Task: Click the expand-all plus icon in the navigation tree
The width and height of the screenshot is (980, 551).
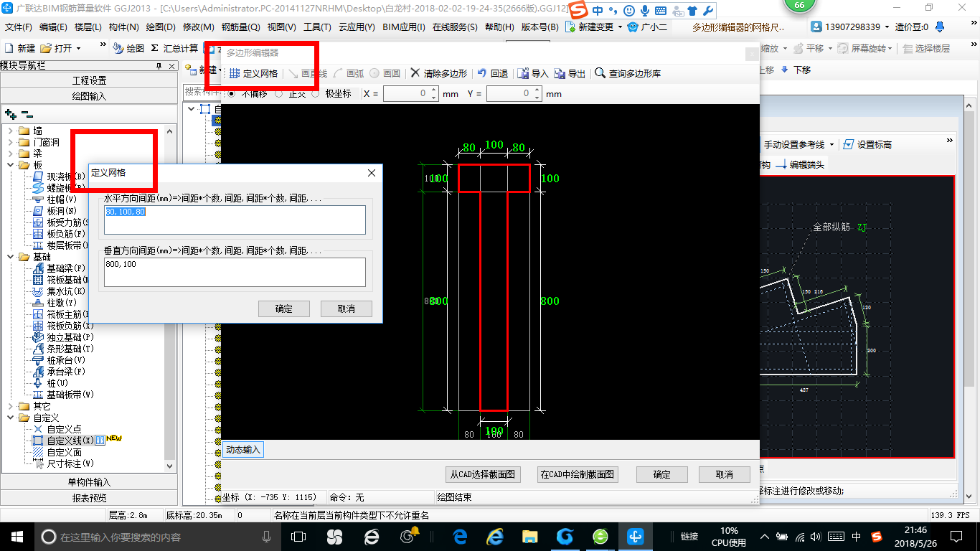Action: click(11, 114)
